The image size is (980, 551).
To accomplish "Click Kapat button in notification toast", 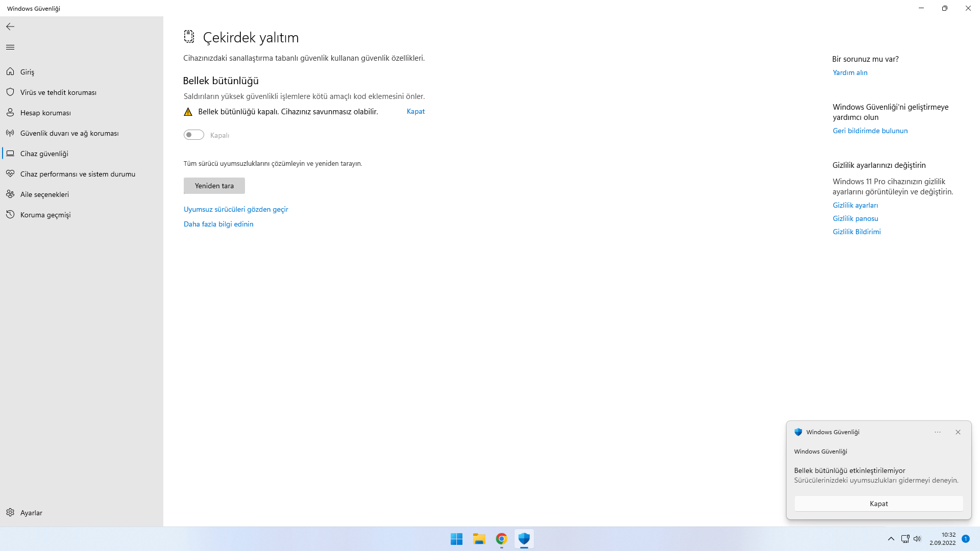I will tap(878, 504).
